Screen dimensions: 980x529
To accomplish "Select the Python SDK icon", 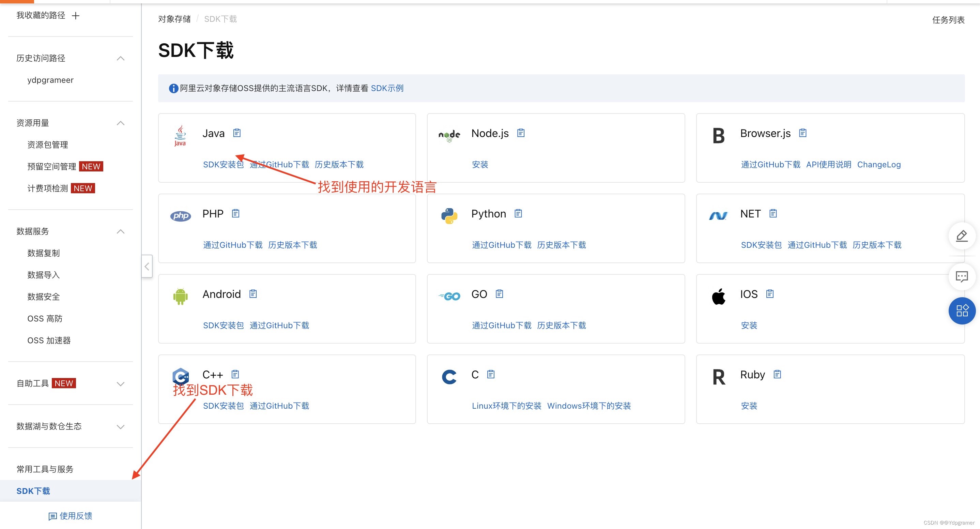I will click(449, 216).
